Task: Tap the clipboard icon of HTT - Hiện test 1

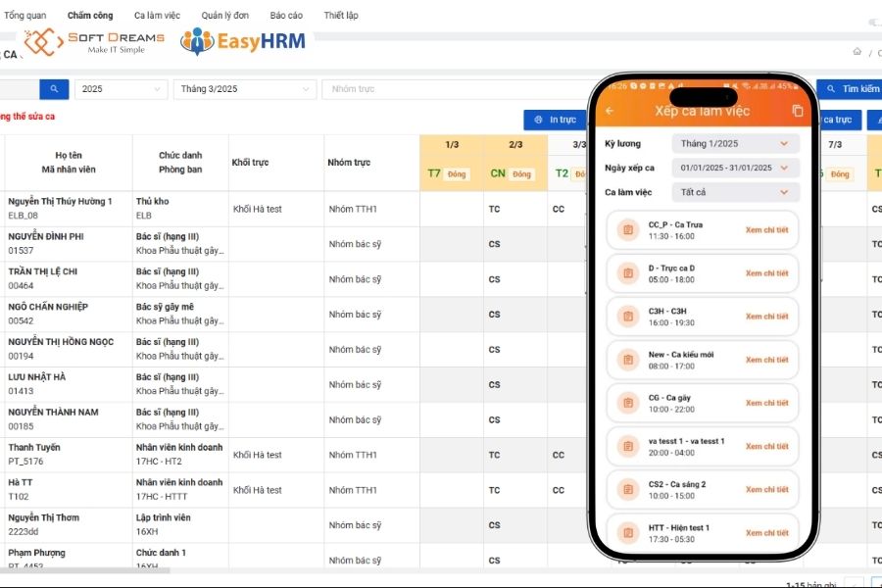Action: (x=628, y=533)
